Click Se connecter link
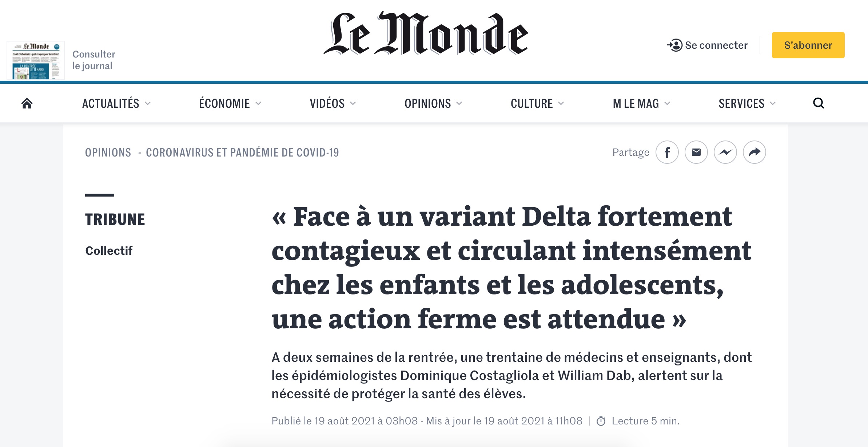Image resolution: width=868 pixels, height=447 pixels. [x=716, y=45]
